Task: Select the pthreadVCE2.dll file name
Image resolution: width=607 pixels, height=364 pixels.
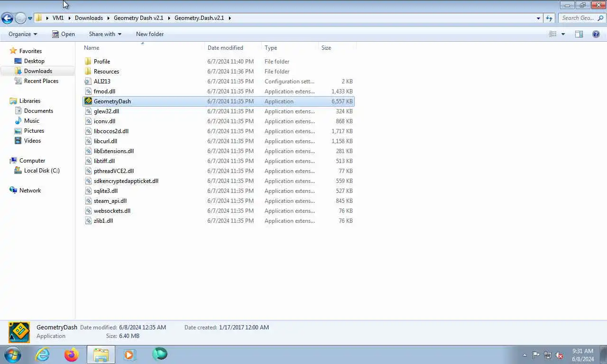Action: pyautogui.click(x=114, y=171)
